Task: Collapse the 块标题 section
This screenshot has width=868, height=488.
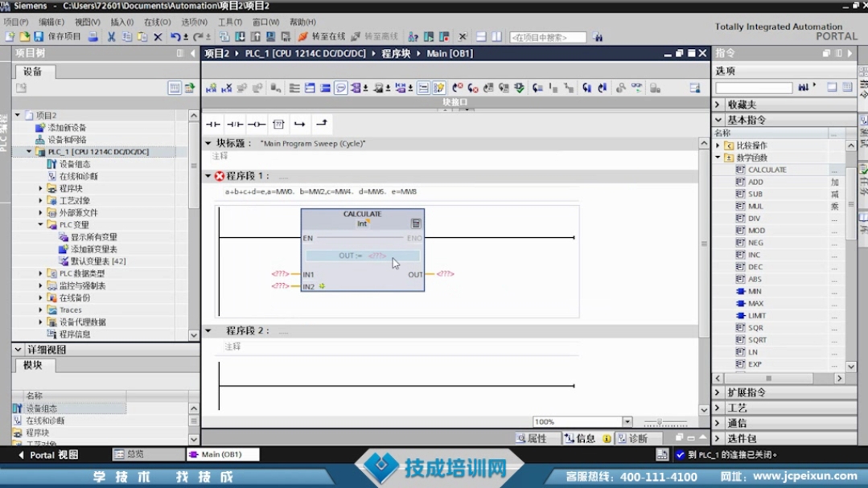Action: (208, 143)
